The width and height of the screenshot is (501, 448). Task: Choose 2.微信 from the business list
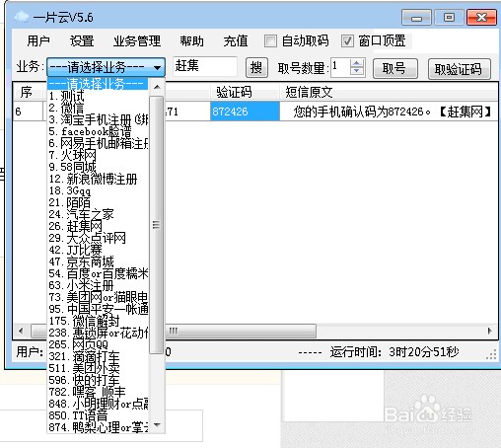pos(98,108)
